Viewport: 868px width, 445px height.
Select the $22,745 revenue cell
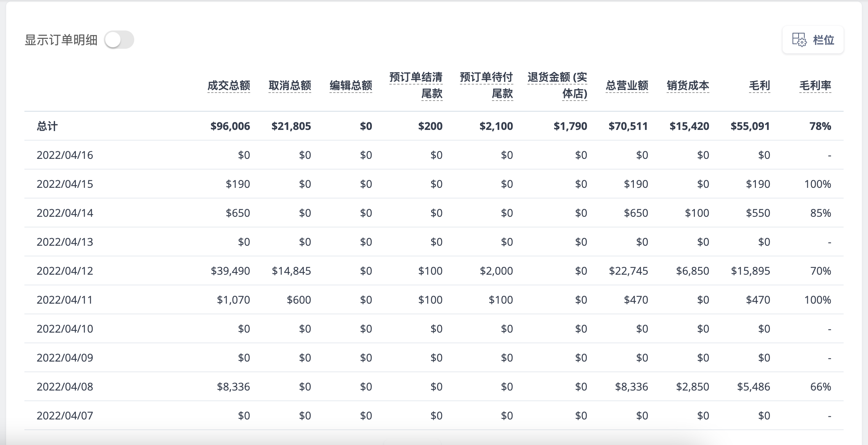[628, 271]
